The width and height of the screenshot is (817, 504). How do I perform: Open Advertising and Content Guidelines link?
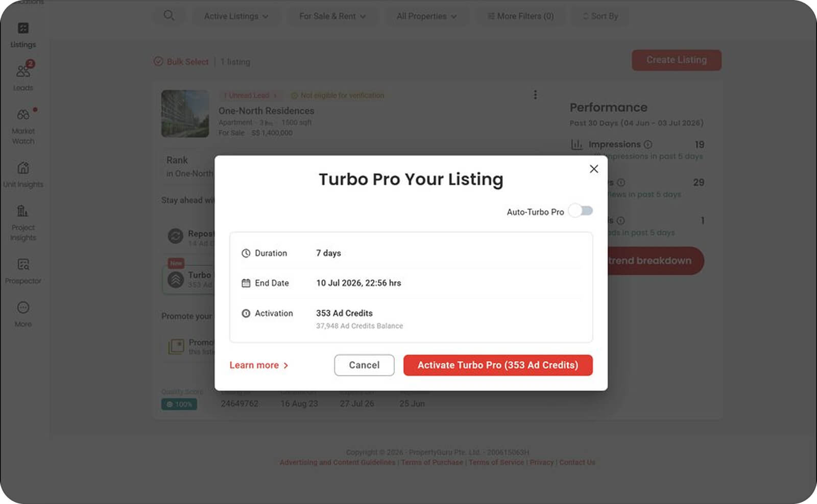(x=338, y=462)
